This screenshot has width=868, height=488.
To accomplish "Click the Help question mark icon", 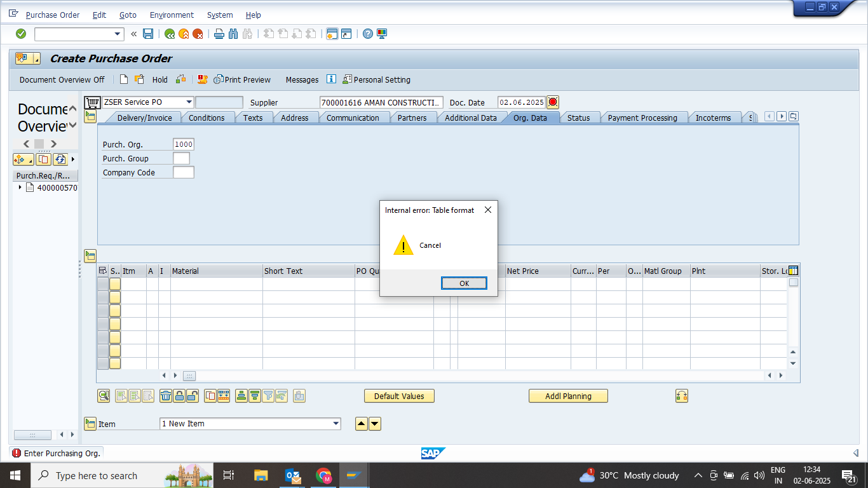I will click(368, 34).
